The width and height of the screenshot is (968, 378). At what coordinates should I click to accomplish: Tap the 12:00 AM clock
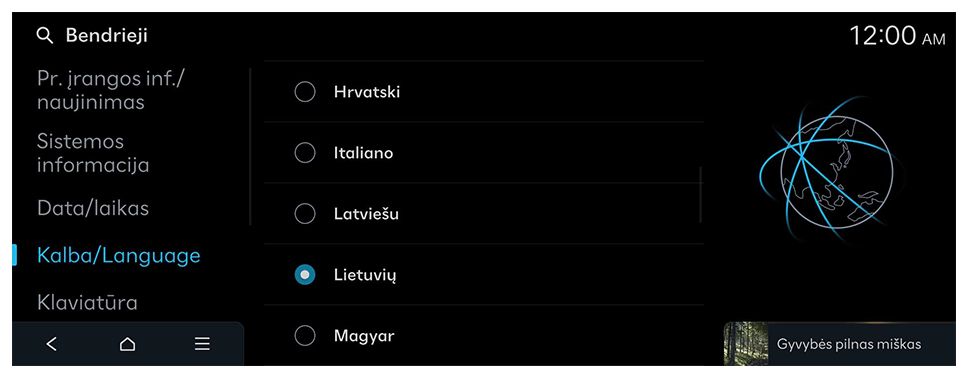[897, 36]
